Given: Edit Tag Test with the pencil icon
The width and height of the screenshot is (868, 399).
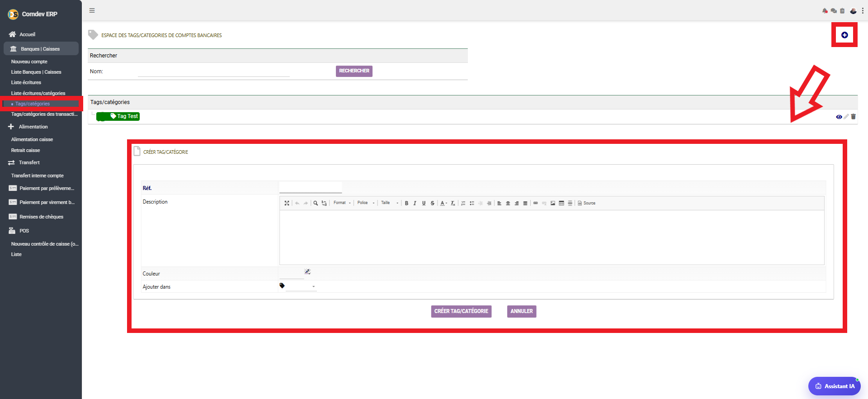Looking at the screenshot, I should point(846,117).
